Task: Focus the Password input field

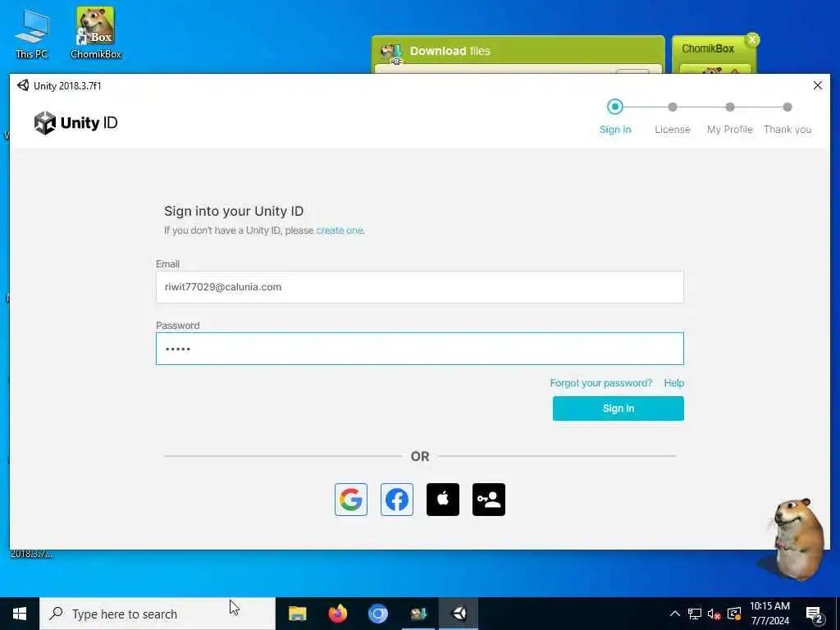Action: pos(420,349)
